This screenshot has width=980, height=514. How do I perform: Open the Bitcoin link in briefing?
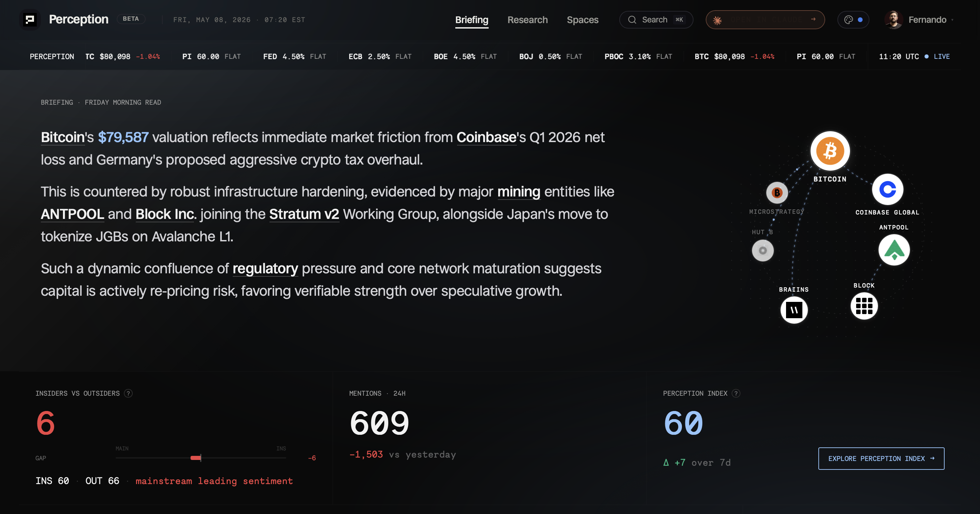pos(63,137)
